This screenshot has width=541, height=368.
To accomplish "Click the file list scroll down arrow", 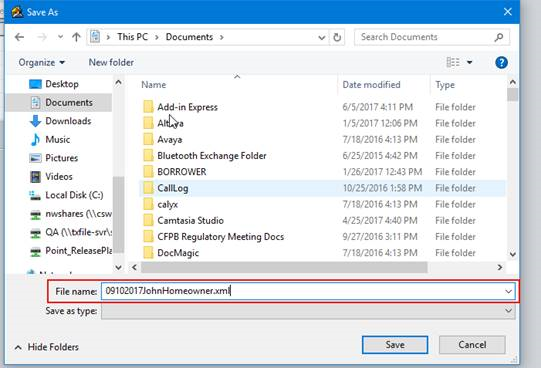I will [x=513, y=255].
